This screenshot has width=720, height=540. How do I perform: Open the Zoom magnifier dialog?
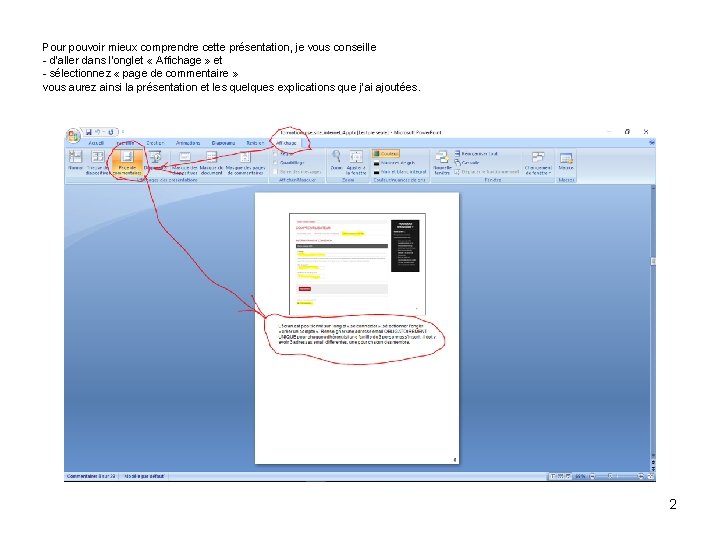(336, 160)
